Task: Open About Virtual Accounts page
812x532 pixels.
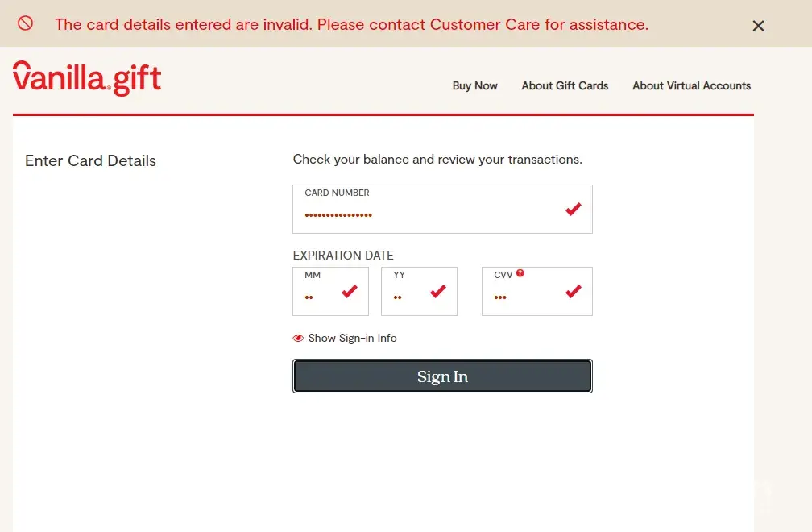Action: click(x=691, y=85)
